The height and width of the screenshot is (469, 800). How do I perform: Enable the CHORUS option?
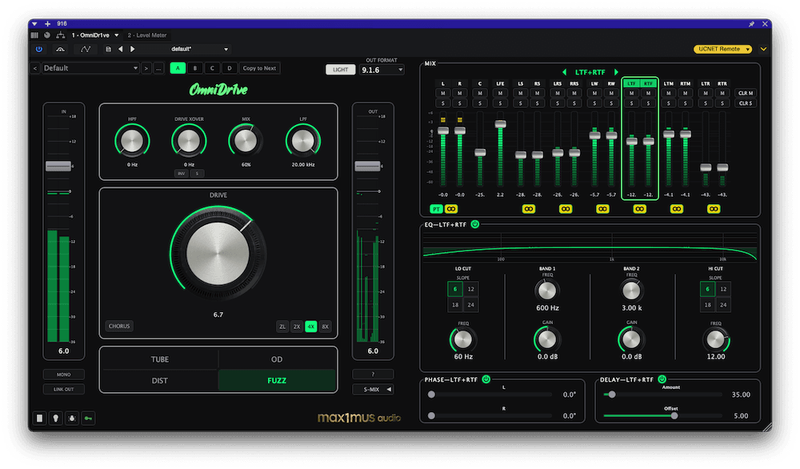click(119, 326)
